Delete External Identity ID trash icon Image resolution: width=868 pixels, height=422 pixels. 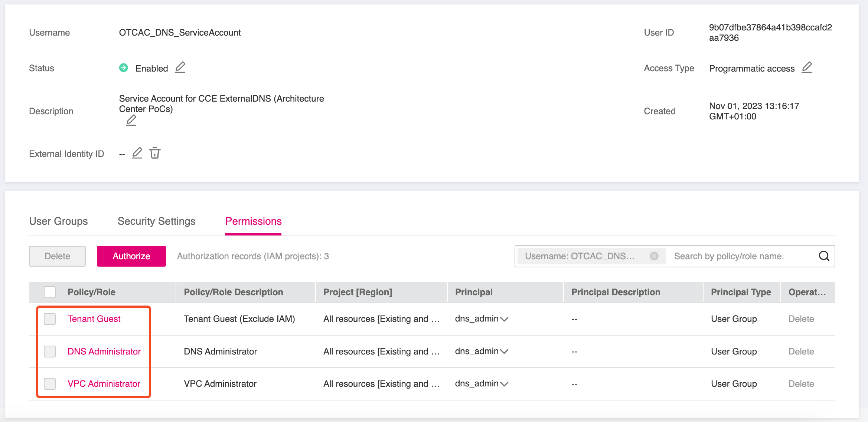click(155, 153)
